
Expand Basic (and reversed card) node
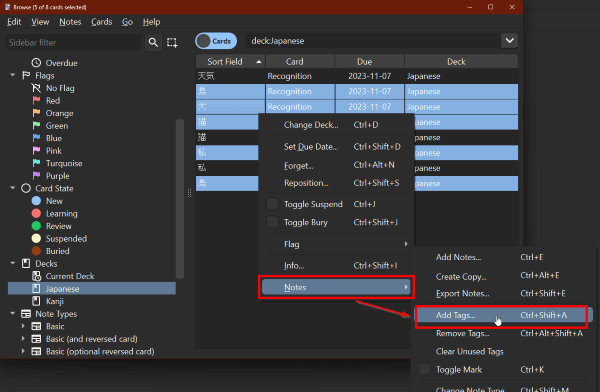tap(23, 339)
